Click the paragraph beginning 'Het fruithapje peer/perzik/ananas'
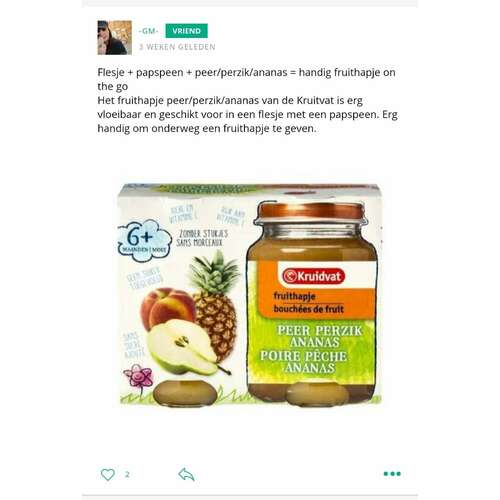The image size is (500, 500). [247, 114]
